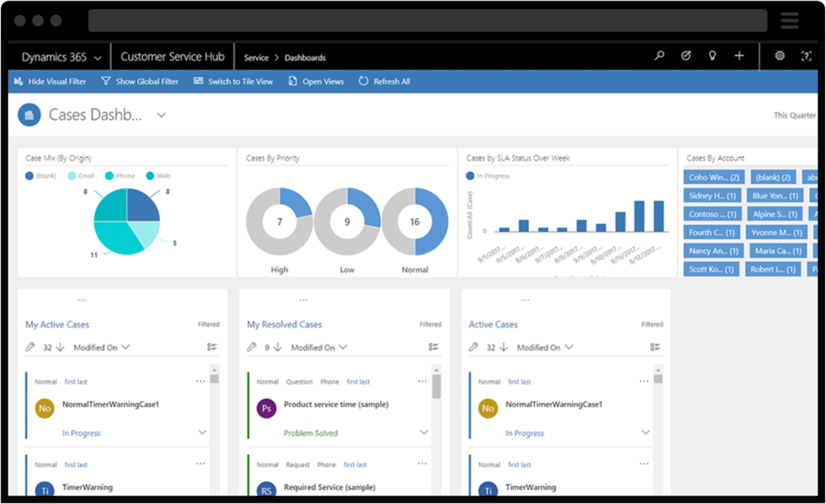Click the 'No' avatar in My Active Cases
This screenshot has width=826, height=504.
tap(45, 408)
